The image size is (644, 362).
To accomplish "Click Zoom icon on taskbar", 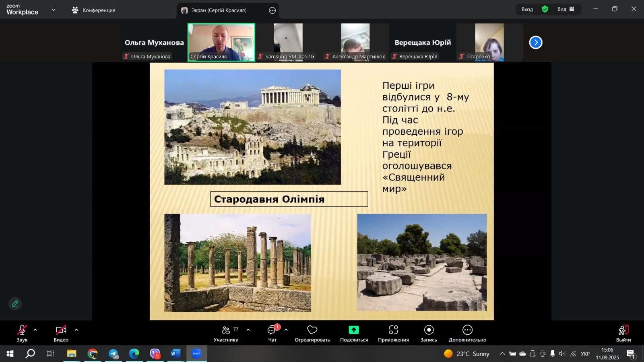I will [196, 354].
